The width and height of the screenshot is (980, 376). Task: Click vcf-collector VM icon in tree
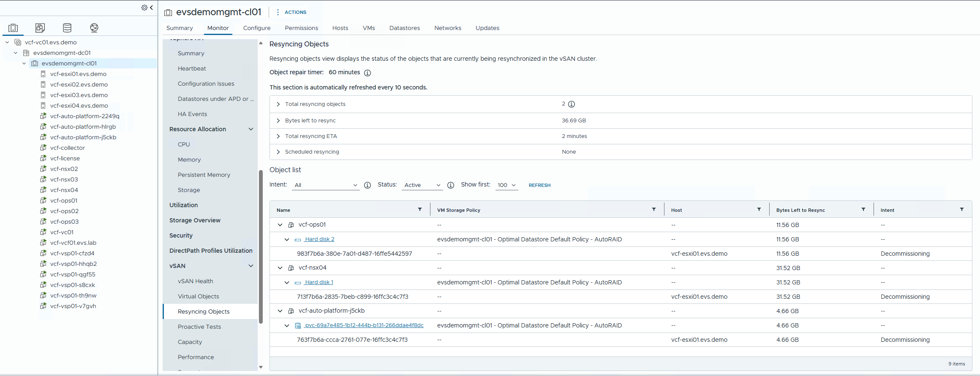tap(43, 148)
